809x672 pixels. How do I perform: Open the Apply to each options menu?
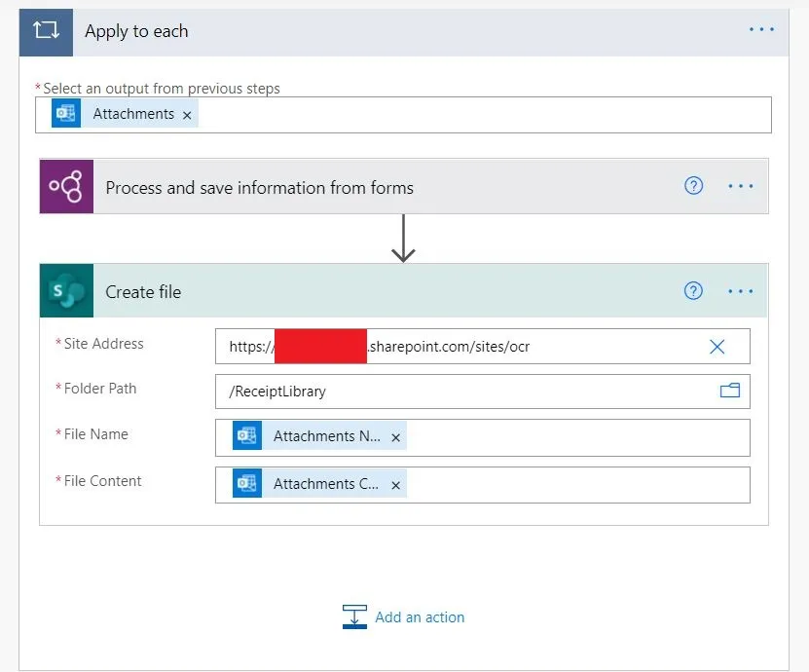pos(761,29)
